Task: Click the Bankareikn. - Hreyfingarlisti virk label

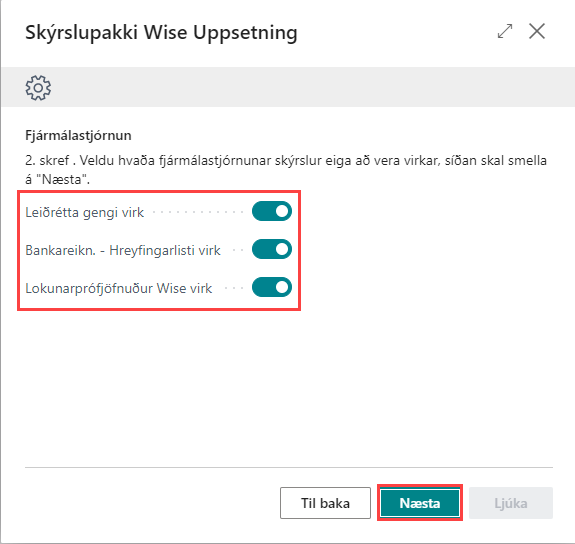Action: 123,250
